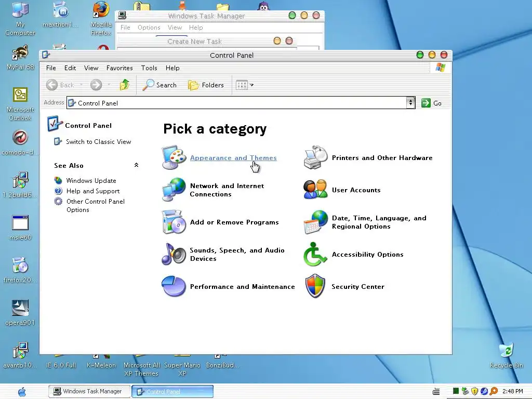Open the File menu in Control Panel
The image size is (532, 399).
[51, 68]
